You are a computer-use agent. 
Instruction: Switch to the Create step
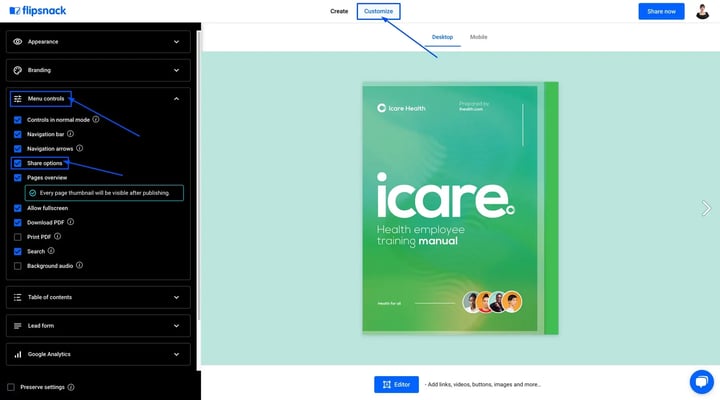click(x=339, y=11)
